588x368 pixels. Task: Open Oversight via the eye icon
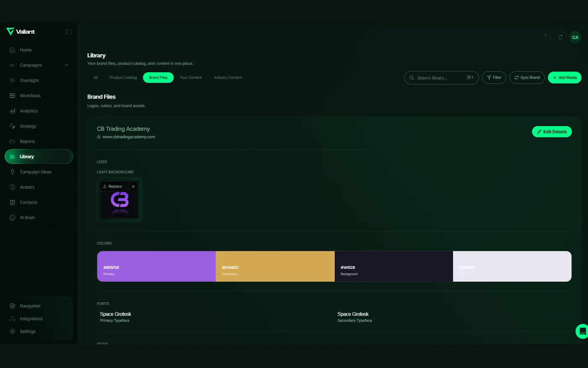coord(13,80)
